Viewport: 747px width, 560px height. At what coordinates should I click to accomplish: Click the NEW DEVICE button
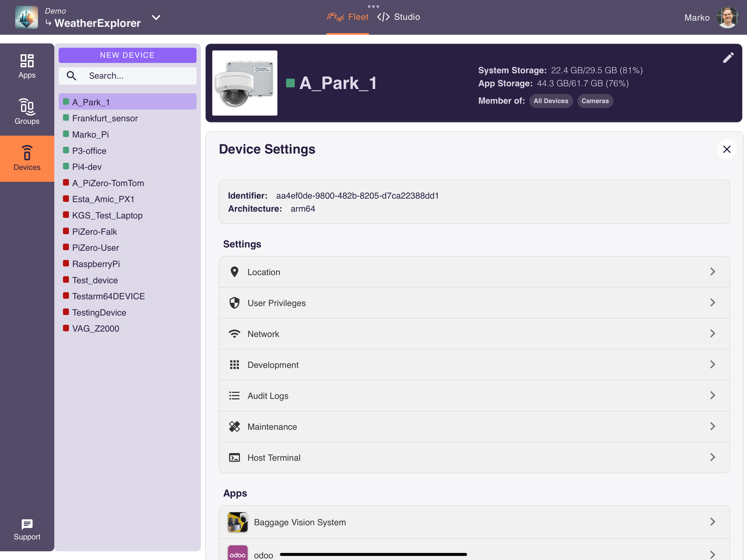coord(127,55)
